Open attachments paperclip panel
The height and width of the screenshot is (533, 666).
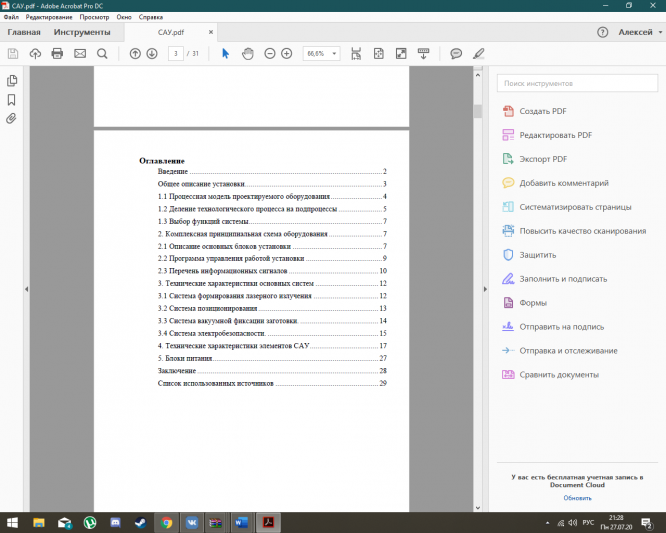12,118
